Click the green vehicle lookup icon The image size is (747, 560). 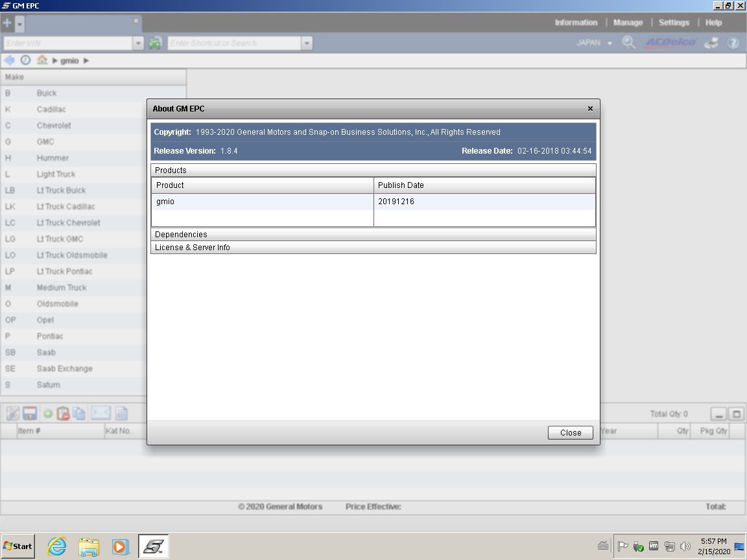click(155, 43)
